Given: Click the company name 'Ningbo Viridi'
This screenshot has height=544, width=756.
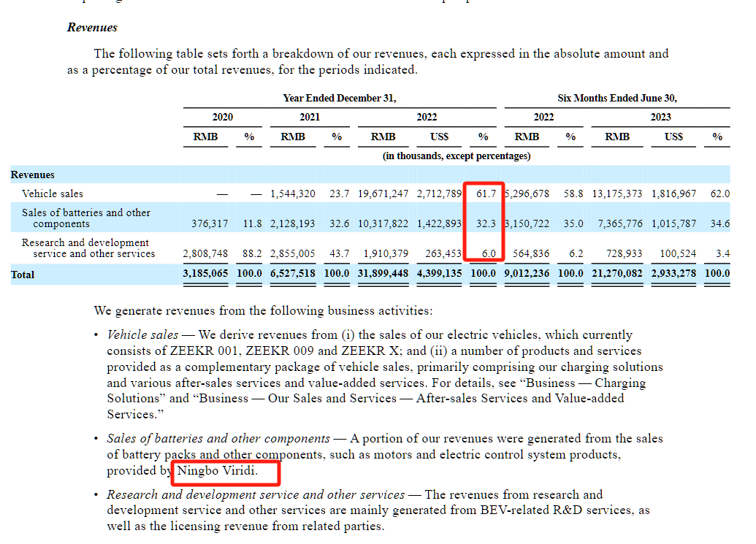Looking at the screenshot, I should click(215, 471).
